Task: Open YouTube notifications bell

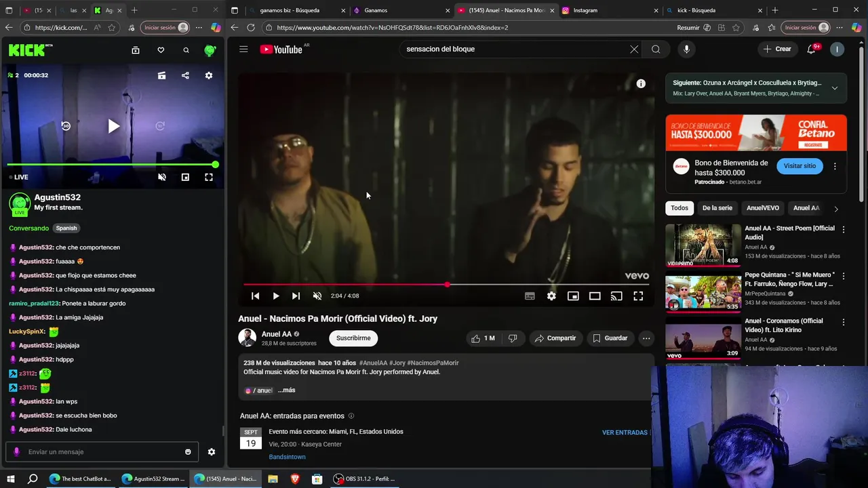Action: point(812,49)
